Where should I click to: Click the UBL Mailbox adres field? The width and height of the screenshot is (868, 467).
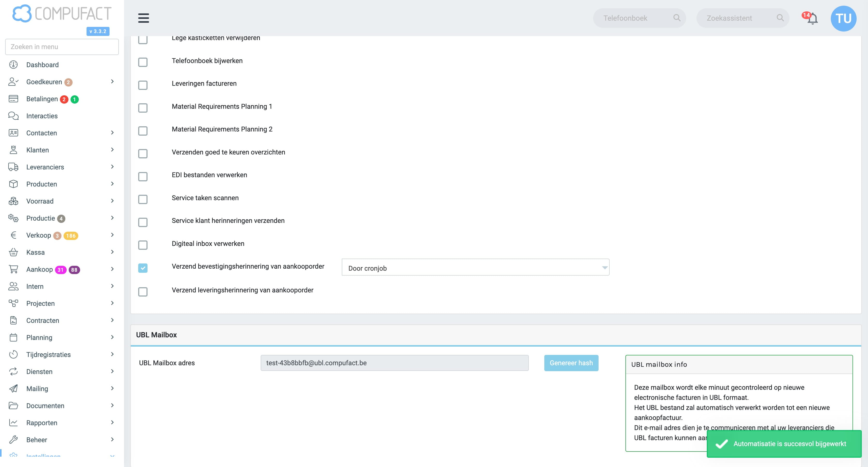(x=394, y=363)
